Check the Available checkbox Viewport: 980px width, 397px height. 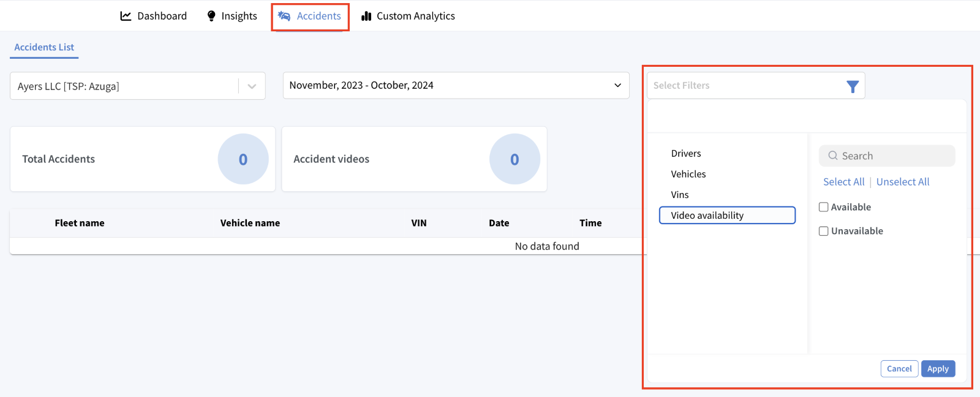pos(824,207)
